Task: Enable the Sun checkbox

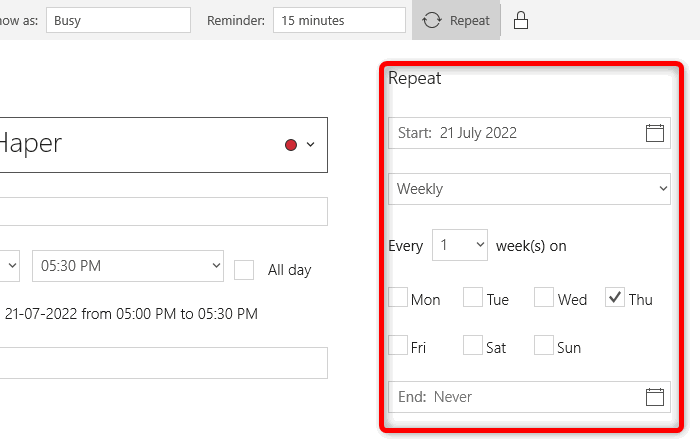Action: click(544, 345)
